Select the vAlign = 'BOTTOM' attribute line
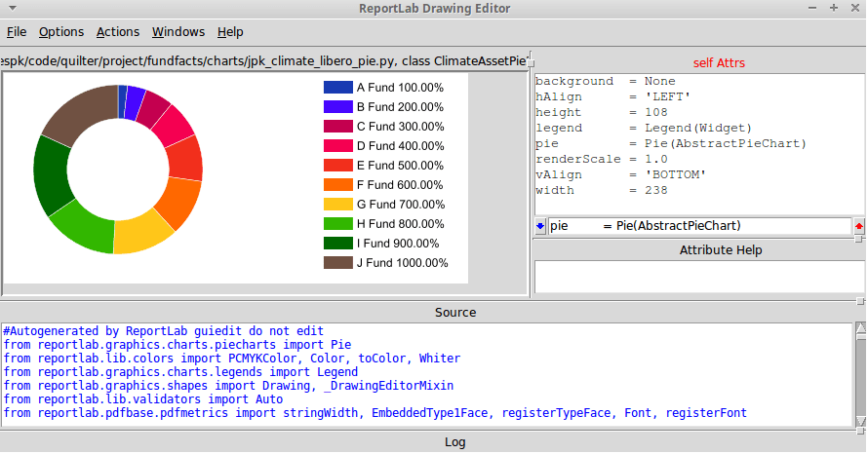This screenshot has width=868, height=454. coord(620,174)
